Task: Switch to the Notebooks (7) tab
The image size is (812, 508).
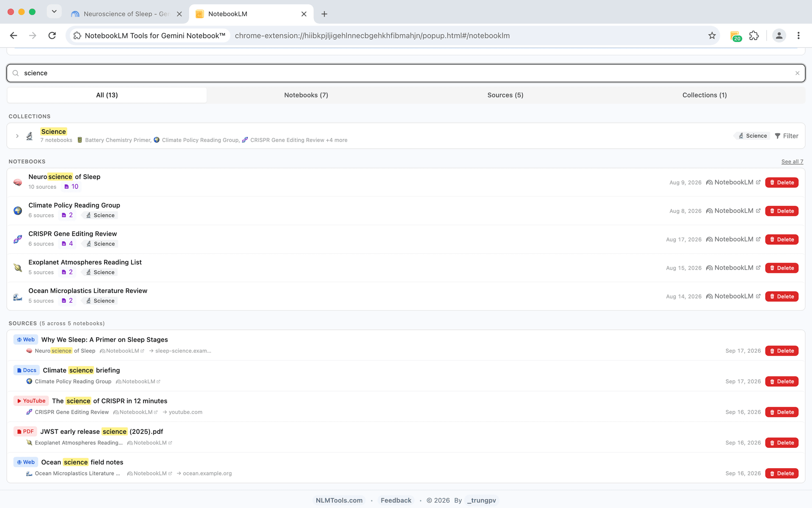Action: point(306,95)
